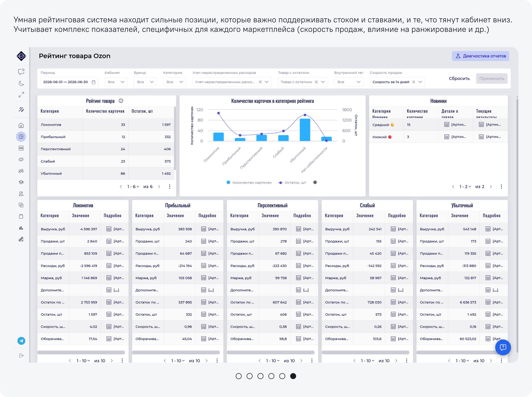Select the sixth filled carousel dot
The image size is (532, 397).
click(293, 376)
